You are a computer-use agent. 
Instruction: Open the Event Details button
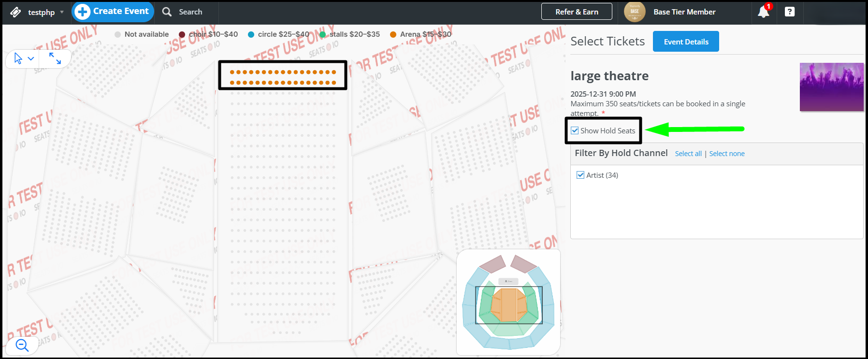click(x=686, y=42)
